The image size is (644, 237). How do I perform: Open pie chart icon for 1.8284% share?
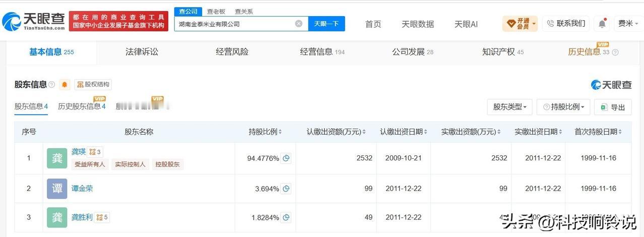pos(286,217)
